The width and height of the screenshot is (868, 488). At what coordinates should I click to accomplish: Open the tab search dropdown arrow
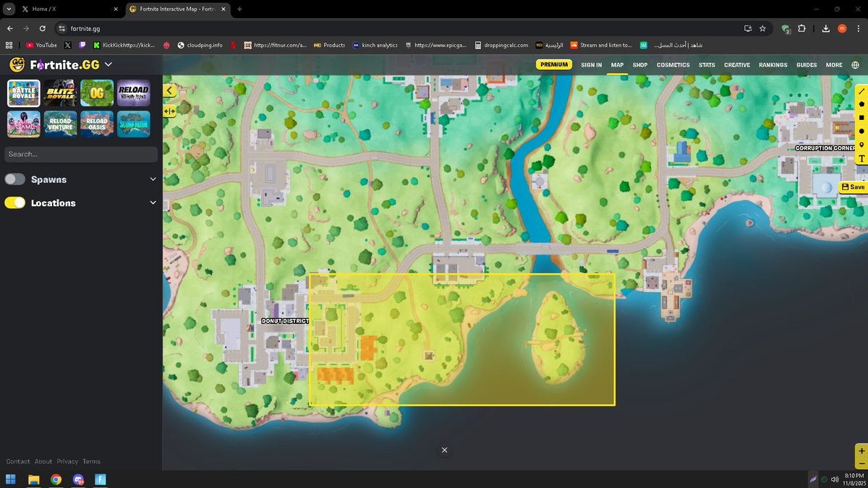tap(7, 9)
